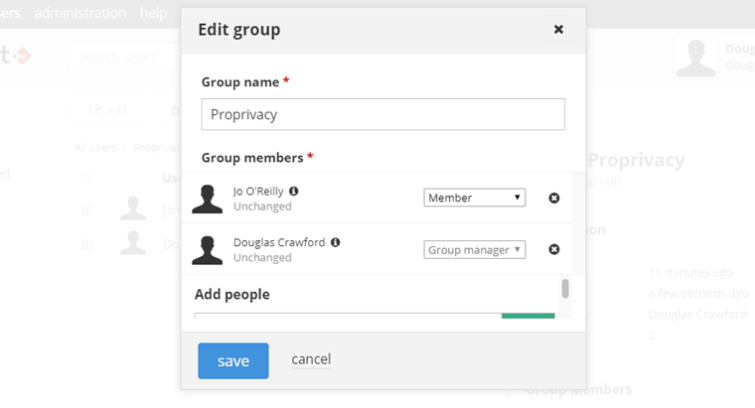This screenshot has height=408, width=755.
Task: Toggle the header checkbox in the users list
Action: coord(87,178)
